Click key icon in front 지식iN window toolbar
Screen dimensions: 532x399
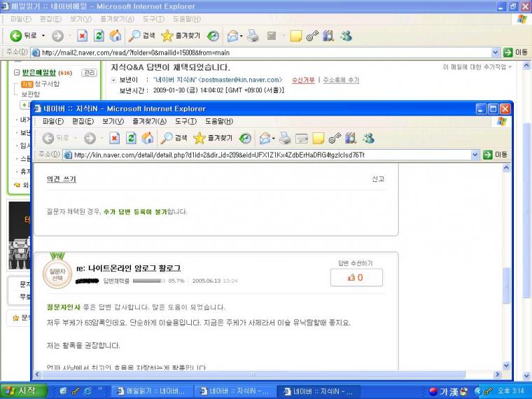pos(335,138)
